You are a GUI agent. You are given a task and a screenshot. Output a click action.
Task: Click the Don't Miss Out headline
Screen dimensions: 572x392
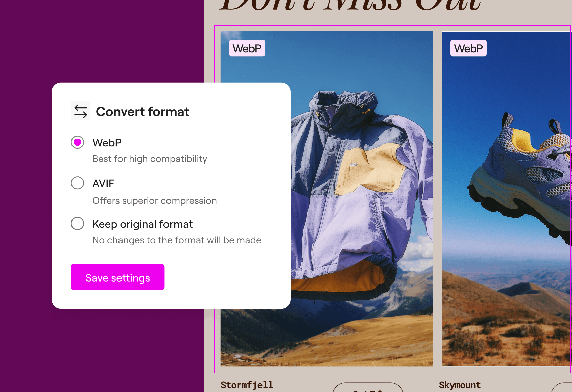click(x=350, y=5)
